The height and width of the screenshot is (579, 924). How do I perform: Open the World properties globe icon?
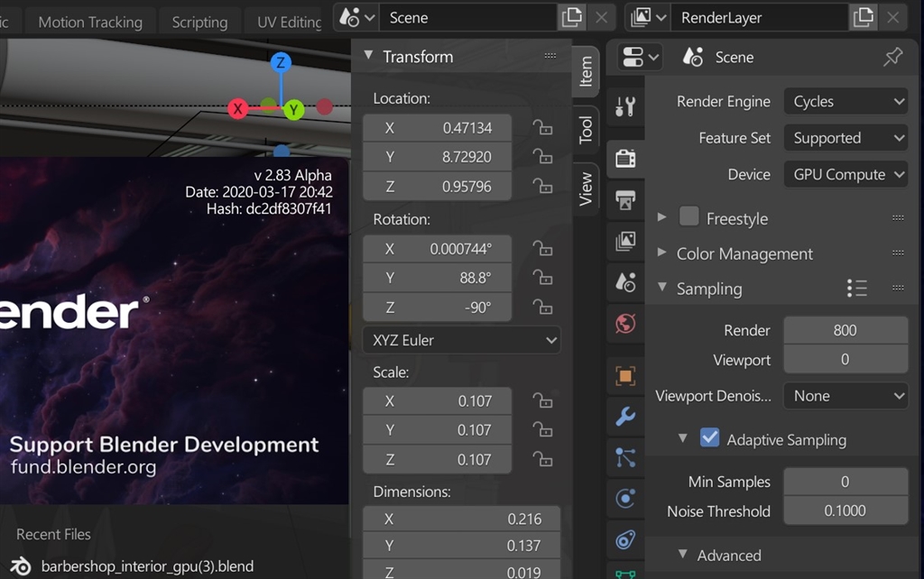(x=625, y=324)
